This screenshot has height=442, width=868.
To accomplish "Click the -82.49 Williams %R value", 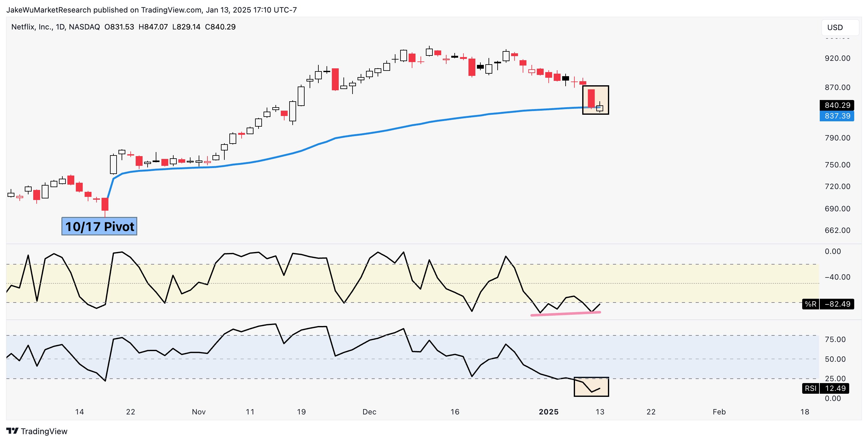I will (837, 304).
